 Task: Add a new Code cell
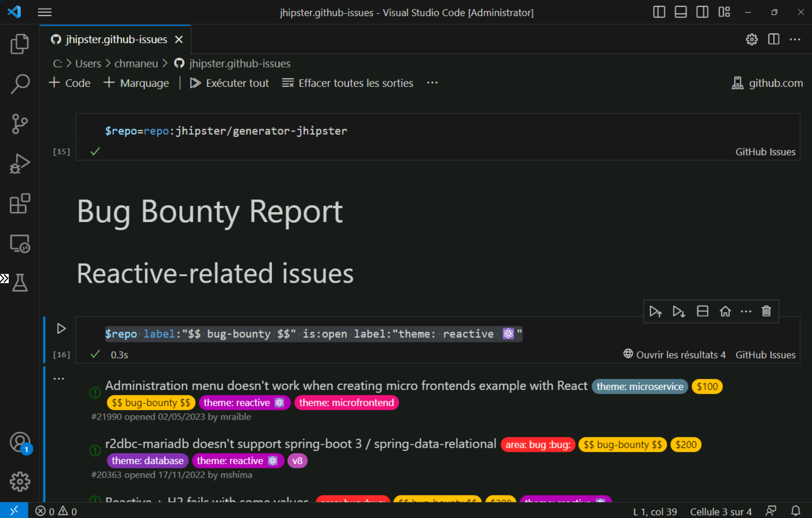click(70, 83)
